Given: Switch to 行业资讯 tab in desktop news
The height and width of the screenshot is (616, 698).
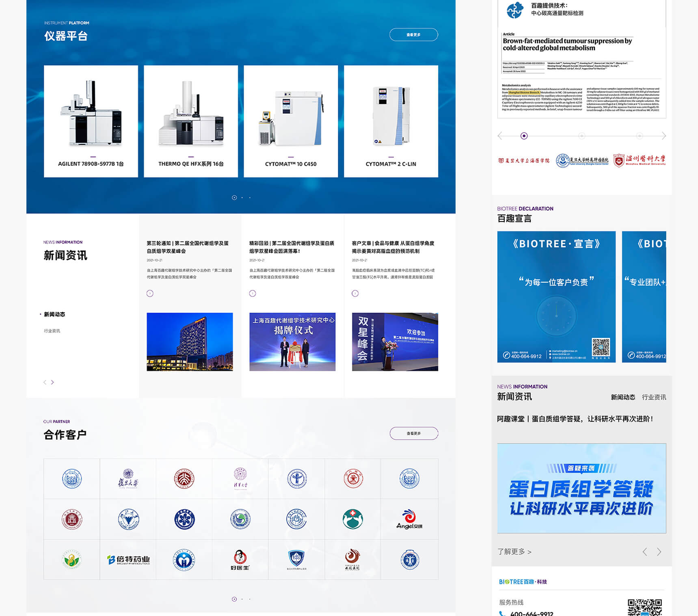Looking at the screenshot, I should pos(52,331).
